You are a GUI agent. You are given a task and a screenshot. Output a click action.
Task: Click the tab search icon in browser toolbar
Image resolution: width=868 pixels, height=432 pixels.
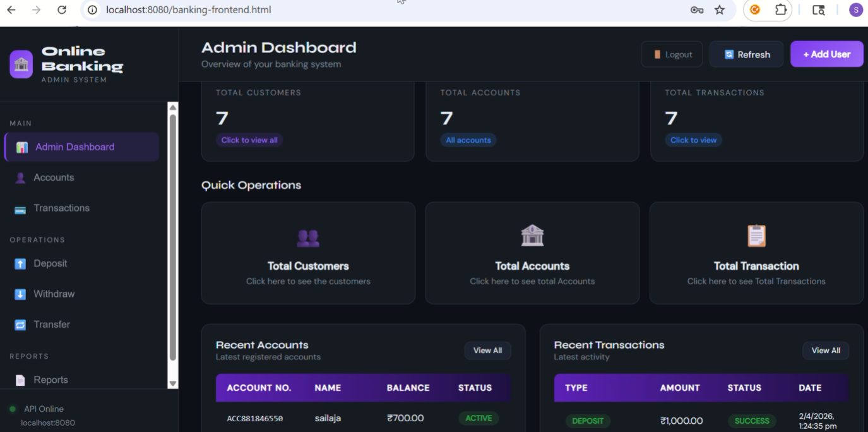(818, 10)
